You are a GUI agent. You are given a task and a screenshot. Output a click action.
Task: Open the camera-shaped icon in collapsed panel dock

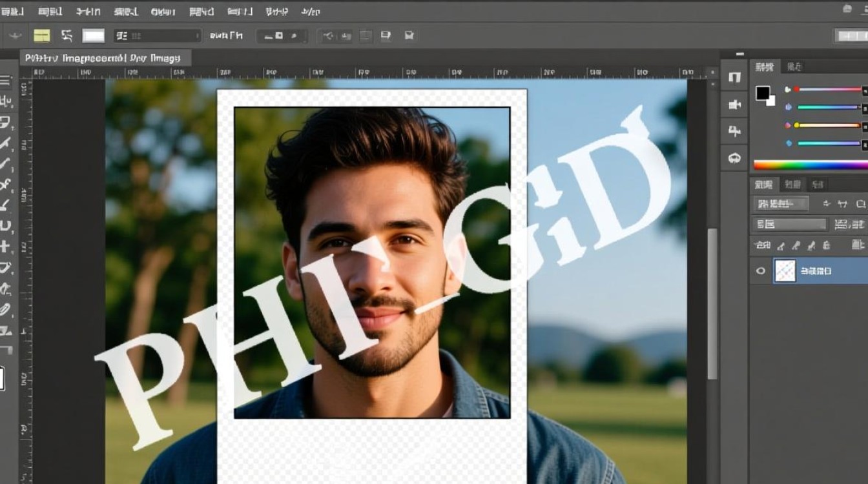tap(734, 105)
